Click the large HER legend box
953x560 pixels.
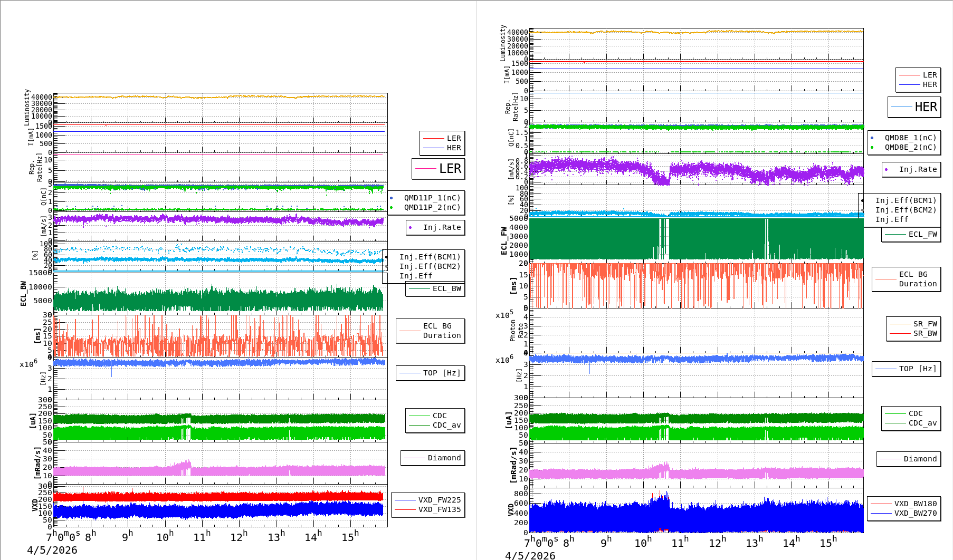click(914, 107)
